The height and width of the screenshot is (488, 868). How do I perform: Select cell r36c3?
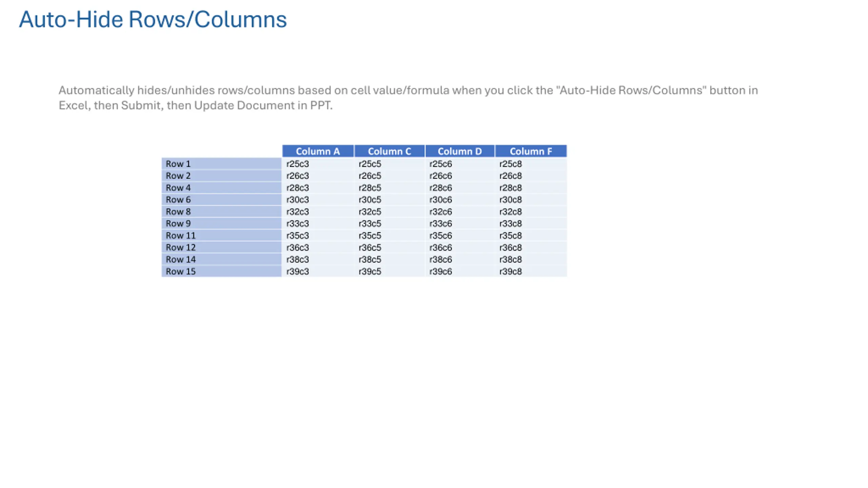click(318, 247)
